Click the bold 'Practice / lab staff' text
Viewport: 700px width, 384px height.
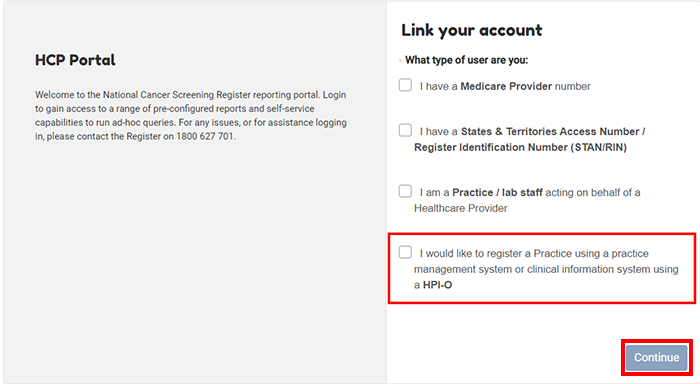(x=497, y=192)
